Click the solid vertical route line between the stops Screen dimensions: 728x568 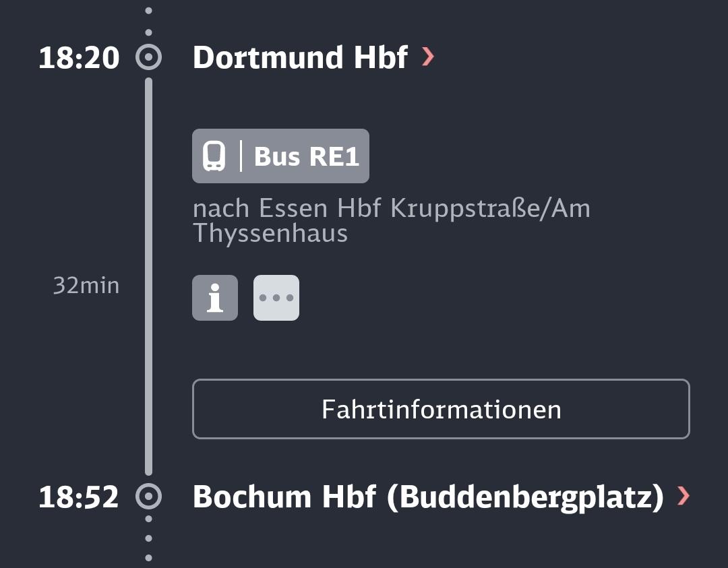coord(148,276)
